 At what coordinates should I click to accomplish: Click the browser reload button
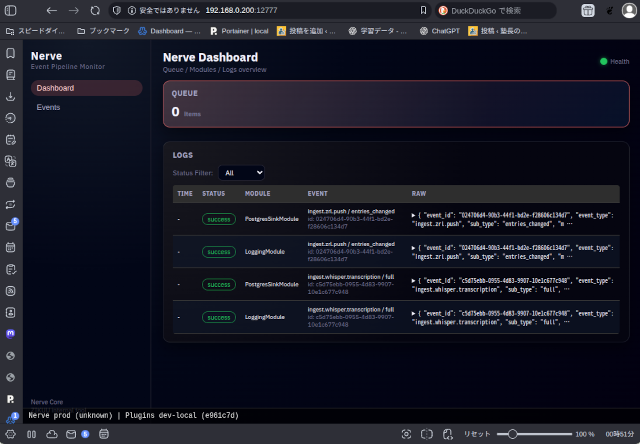click(94, 10)
